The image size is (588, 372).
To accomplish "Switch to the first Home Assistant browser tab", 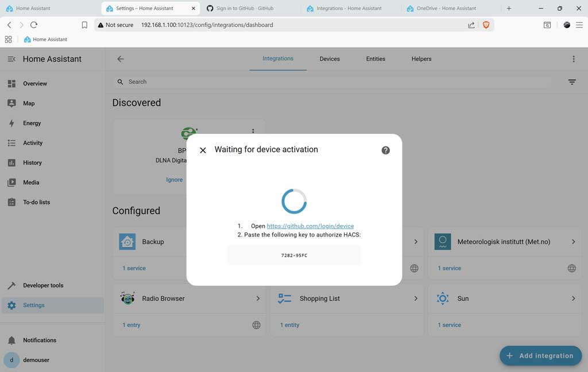I will point(33,8).
